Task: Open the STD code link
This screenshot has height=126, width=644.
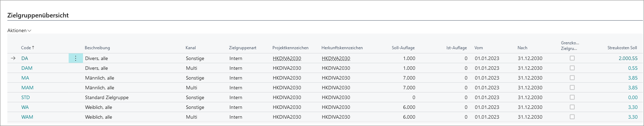Action: tap(26, 97)
